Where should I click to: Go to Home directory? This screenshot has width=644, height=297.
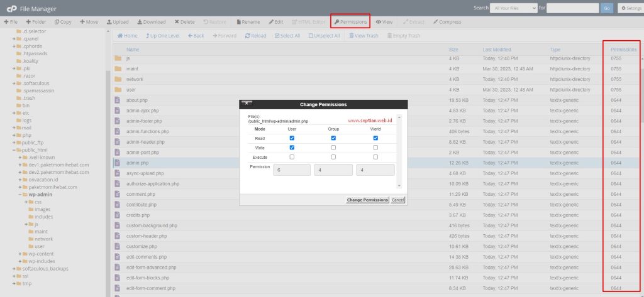pyautogui.click(x=127, y=36)
